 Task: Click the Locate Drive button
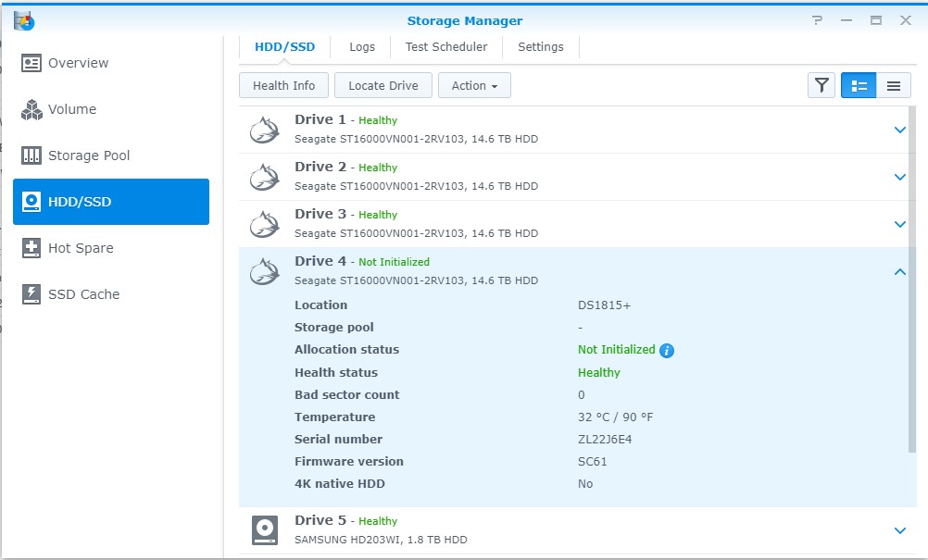382,86
